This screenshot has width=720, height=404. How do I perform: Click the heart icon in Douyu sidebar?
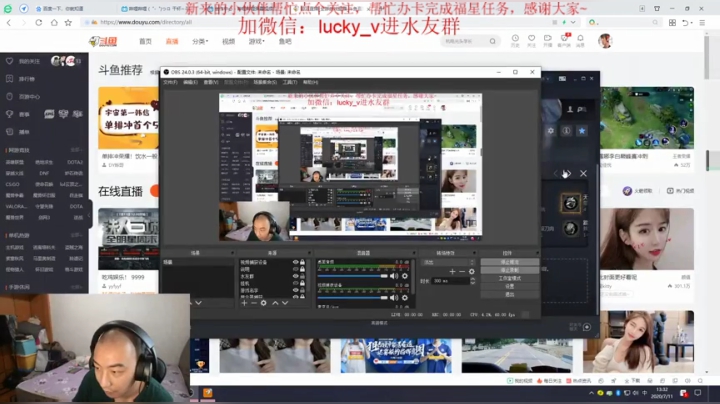click(x=10, y=61)
